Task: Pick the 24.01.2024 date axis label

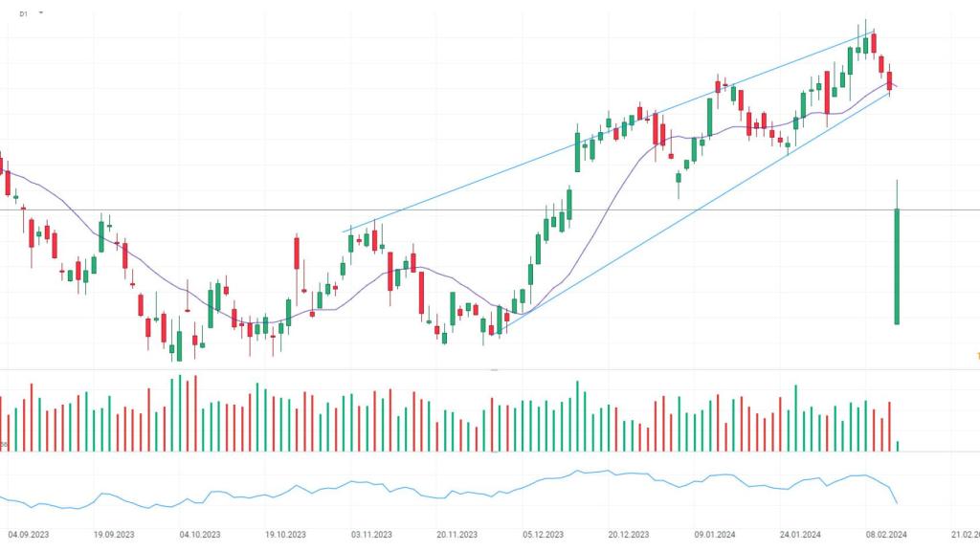Action: (x=799, y=535)
